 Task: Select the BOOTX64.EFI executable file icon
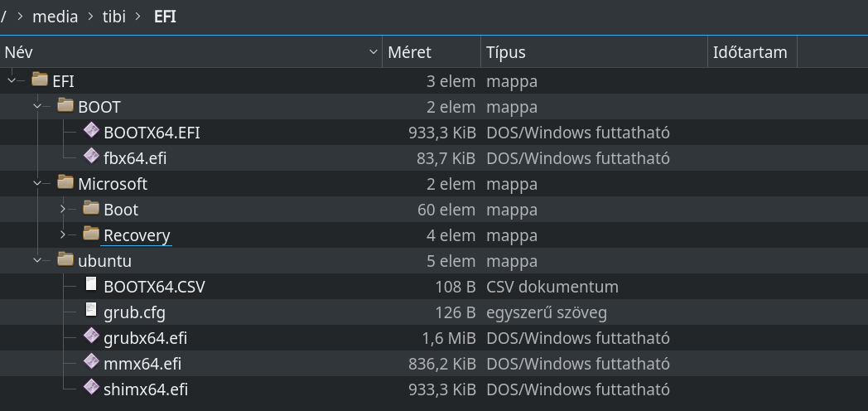click(91, 131)
